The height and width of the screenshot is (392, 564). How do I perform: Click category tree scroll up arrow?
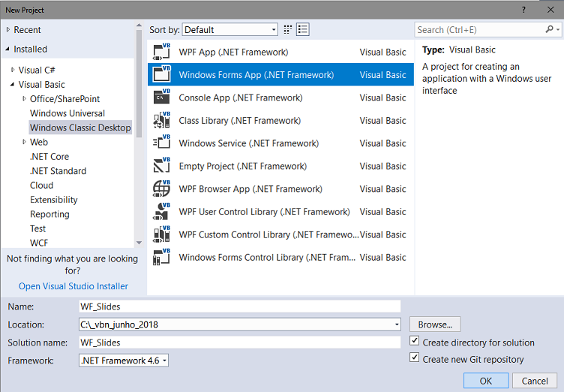click(139, 25)
